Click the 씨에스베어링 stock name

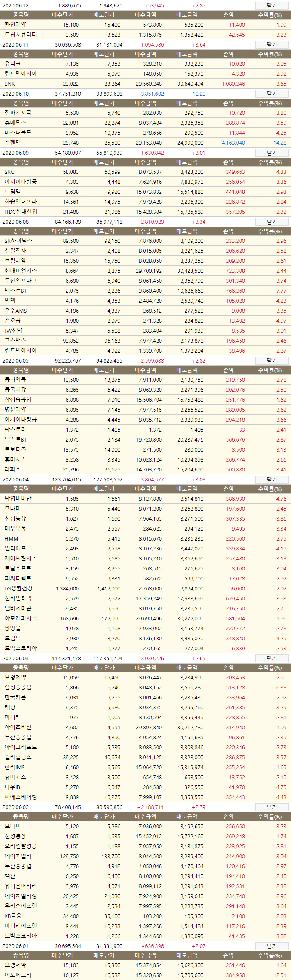pos(21,797)
